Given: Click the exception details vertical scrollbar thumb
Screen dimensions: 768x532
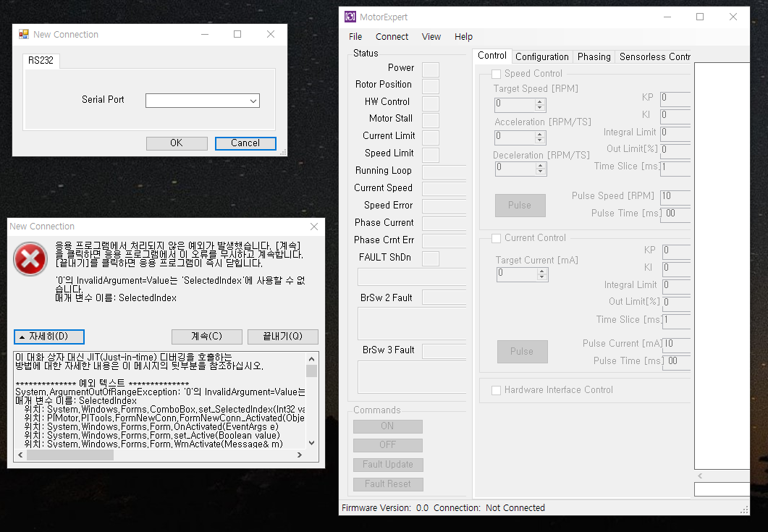Looking at the screenshot, I should tap(311, 371).
